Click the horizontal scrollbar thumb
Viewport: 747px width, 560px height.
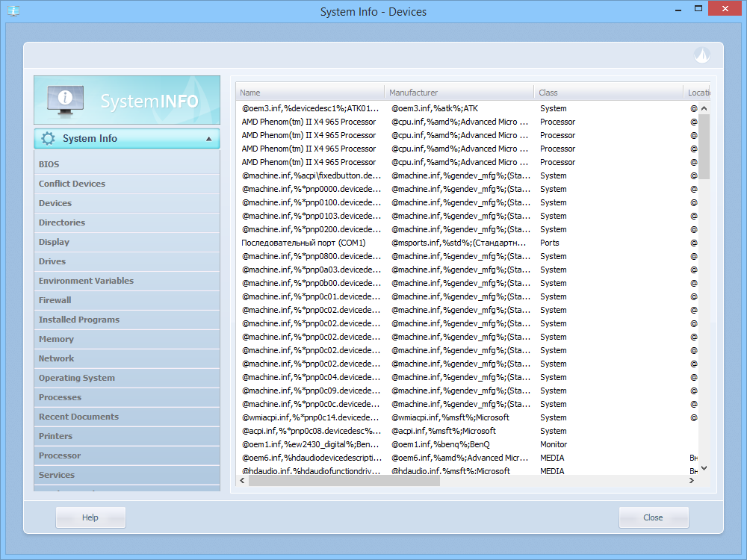coord(344,481)
